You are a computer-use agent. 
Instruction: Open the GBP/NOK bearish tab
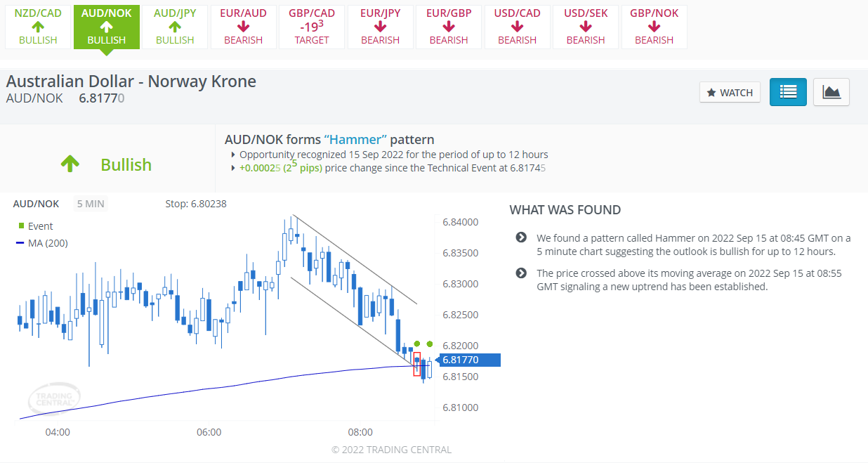[x=654, y=27]
